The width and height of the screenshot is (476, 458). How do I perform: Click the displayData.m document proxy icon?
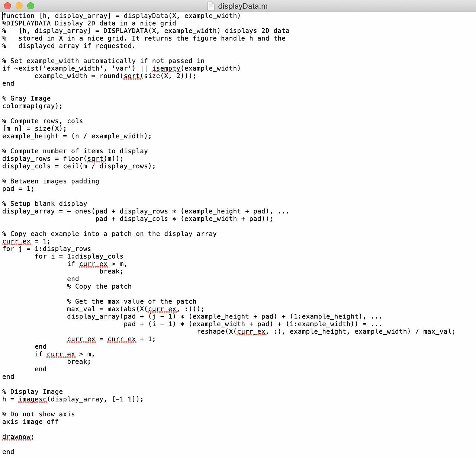210,6
